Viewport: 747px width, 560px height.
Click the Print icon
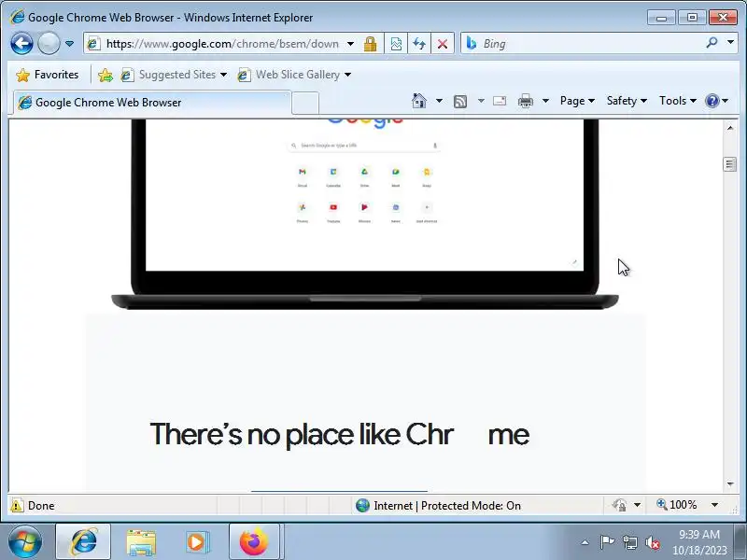click(526, 101)
